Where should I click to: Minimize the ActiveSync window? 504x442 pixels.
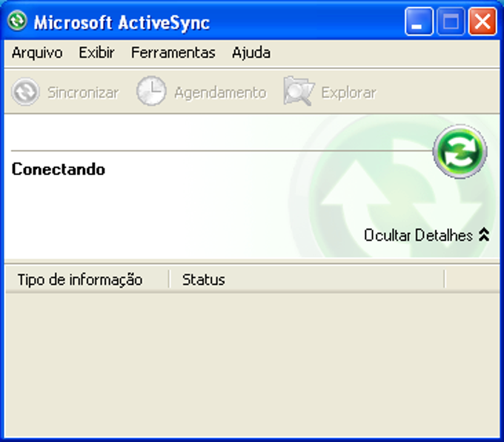tap(419, 22)
